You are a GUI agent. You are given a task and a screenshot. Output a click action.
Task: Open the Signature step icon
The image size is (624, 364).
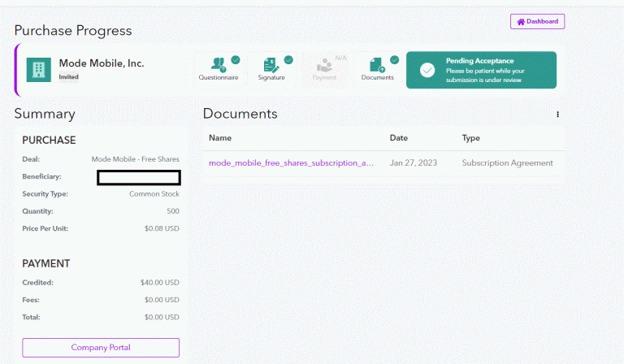click(x=271, y=65)
